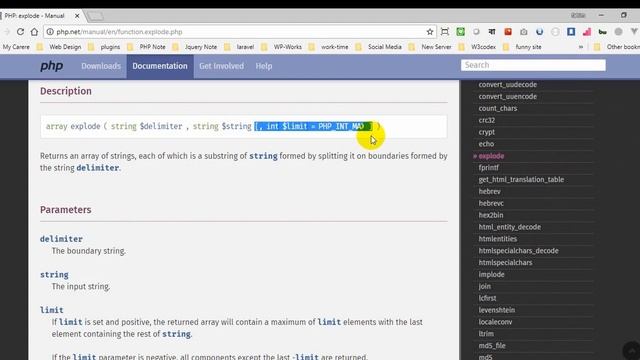This screenshot has width=640, height=360.
Task: Open the ltrim function page
Action: coord(486,333)
